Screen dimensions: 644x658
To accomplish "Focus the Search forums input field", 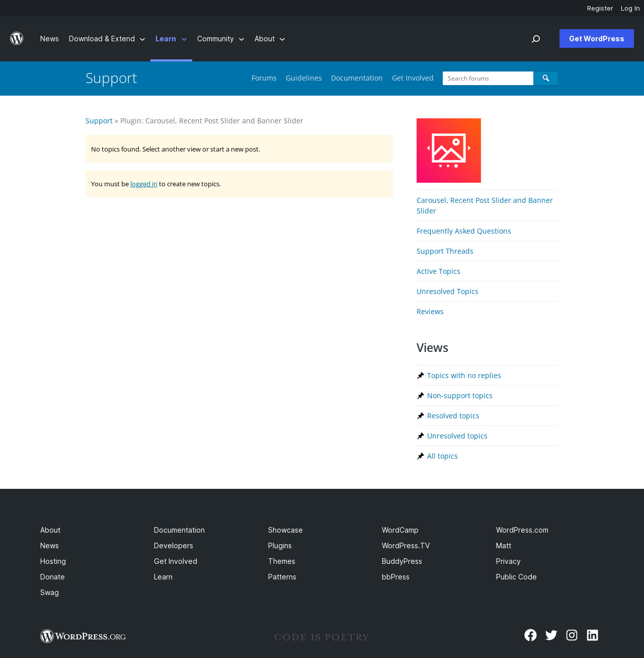I will 488,78.
